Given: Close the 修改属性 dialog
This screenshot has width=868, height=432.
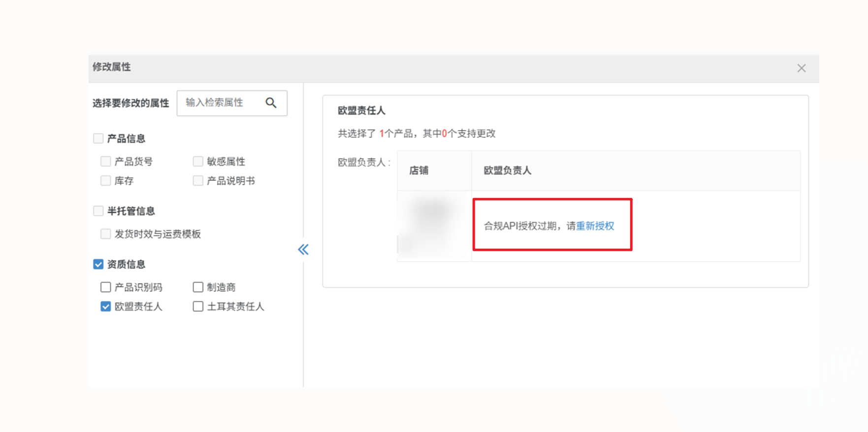Looking at the screenshot, I should [801, 68].
